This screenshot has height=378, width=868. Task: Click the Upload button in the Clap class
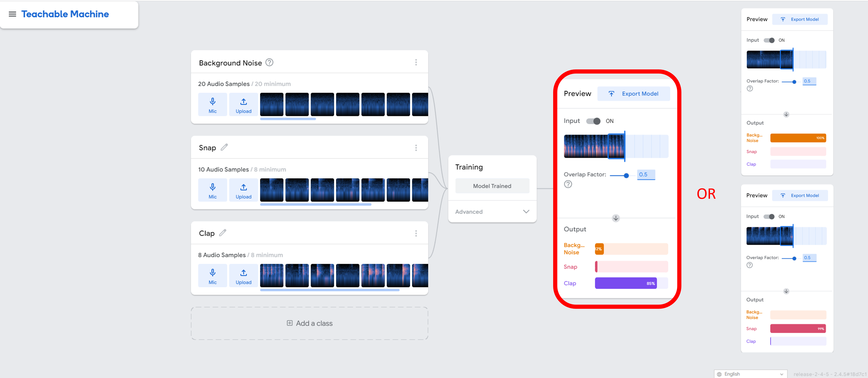click(x=243, y=276)
